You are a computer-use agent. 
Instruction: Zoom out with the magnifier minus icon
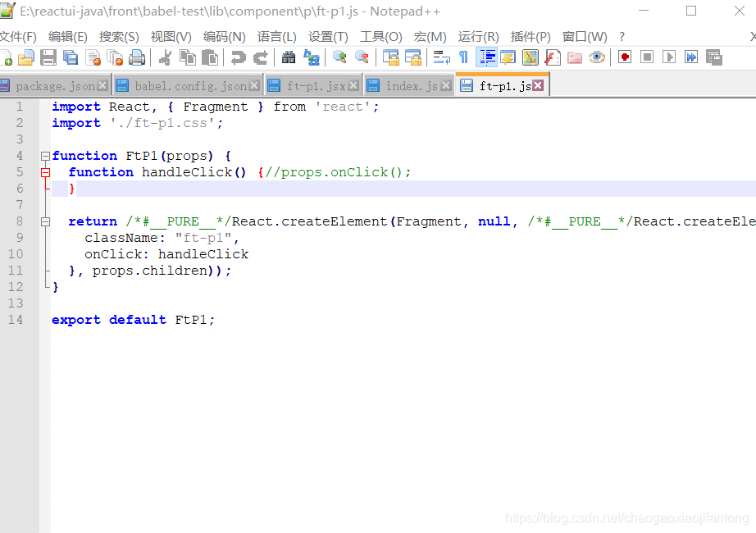pyautogui.click(x=362, y=57)
